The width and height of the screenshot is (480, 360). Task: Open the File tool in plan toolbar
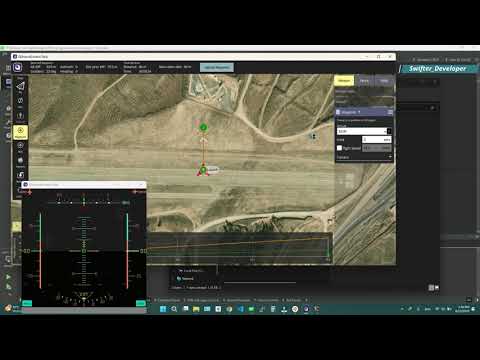click(x=20, y=101)
